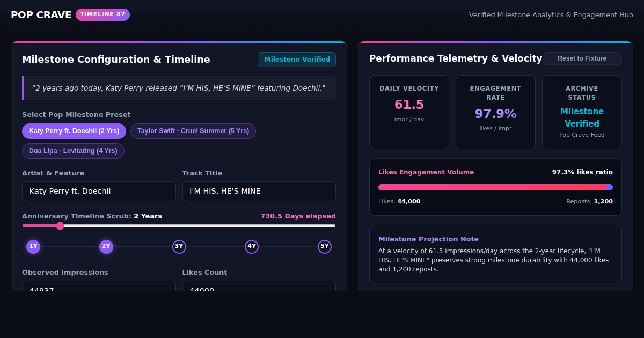
Task: Select the 4Y timeline marker
Action: coord(252,247)
